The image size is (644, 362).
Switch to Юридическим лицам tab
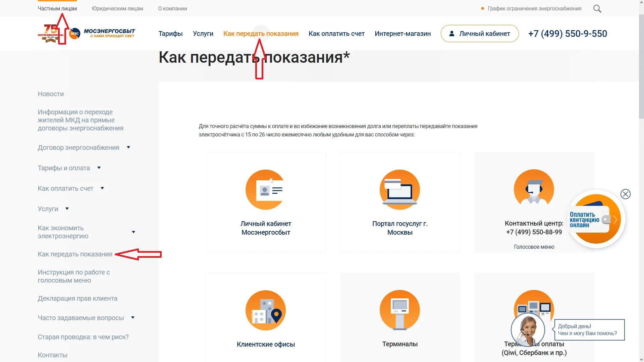click(117, 8)
